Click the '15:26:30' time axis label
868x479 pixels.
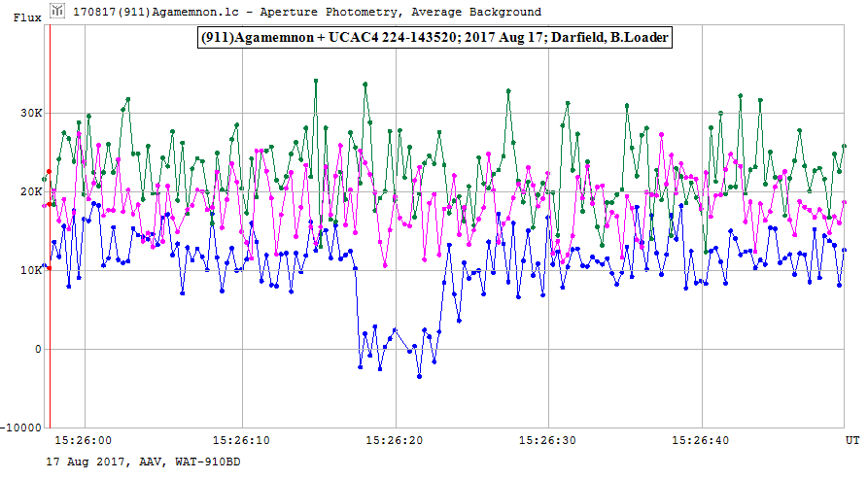(x=547, y=441)
